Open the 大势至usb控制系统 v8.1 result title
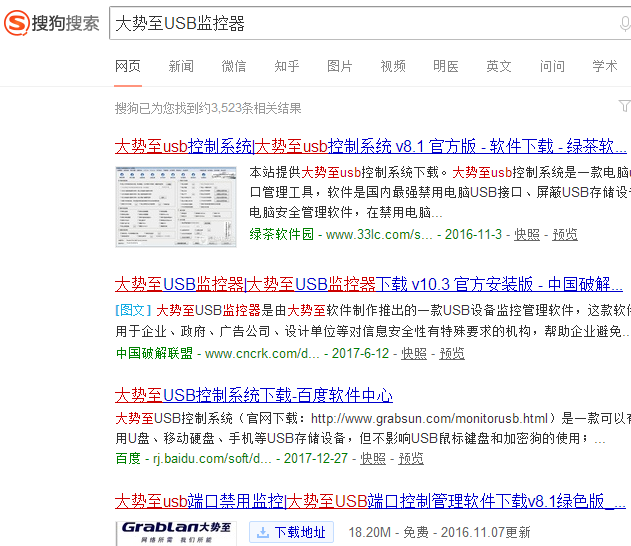The height and width of the screenshot is (546, 631). pyautogui.click(x=370, y=145)
